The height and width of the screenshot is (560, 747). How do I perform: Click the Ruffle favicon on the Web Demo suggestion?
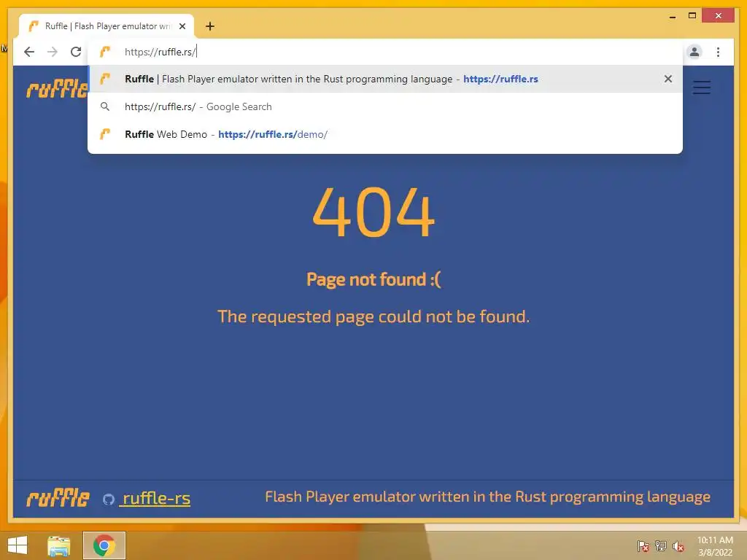[x=105, y=134]
